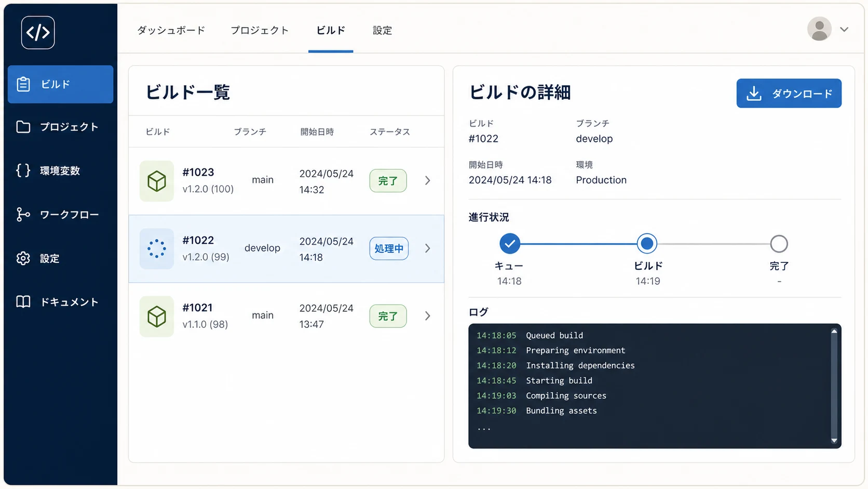Click log line Queued build

(x=554, y=336)
